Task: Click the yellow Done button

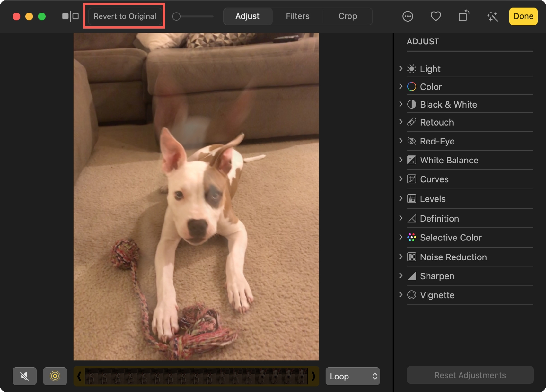Action: click(x=523, y=16)
